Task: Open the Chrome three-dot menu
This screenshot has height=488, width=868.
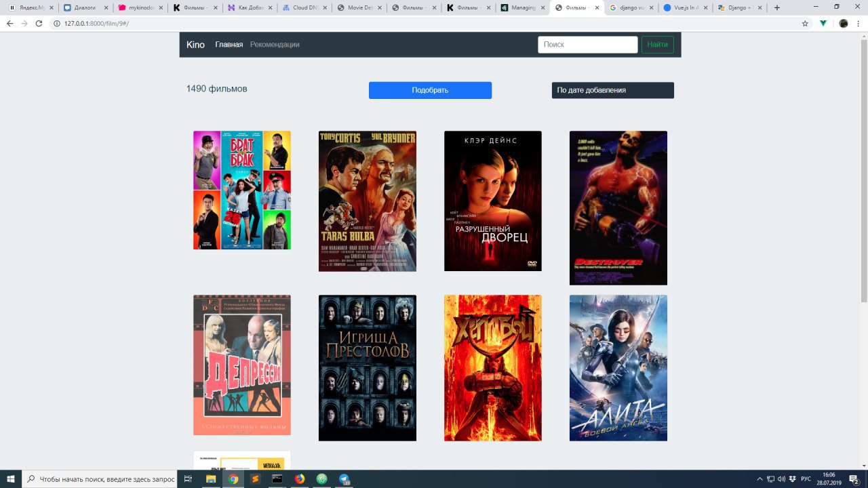Action: (x=859, y=23)
